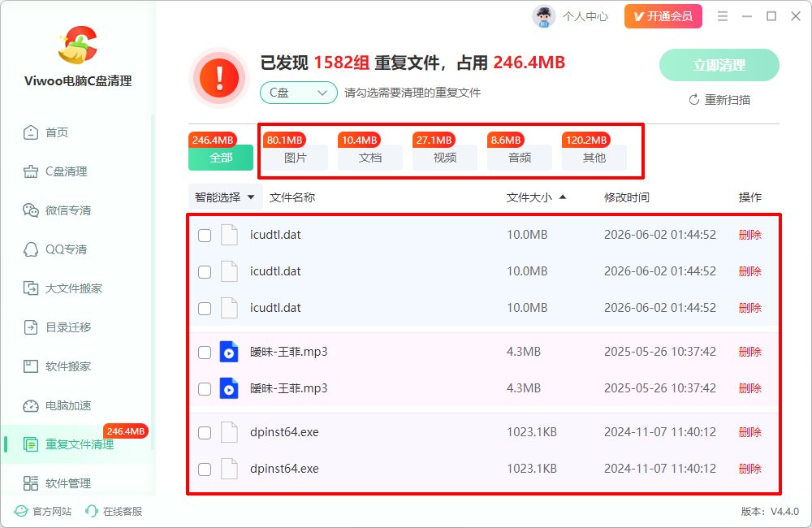This screenshot has height=528, width=812.
Task: Open the 软件管理 grid icon
Action: pos(31,483)
